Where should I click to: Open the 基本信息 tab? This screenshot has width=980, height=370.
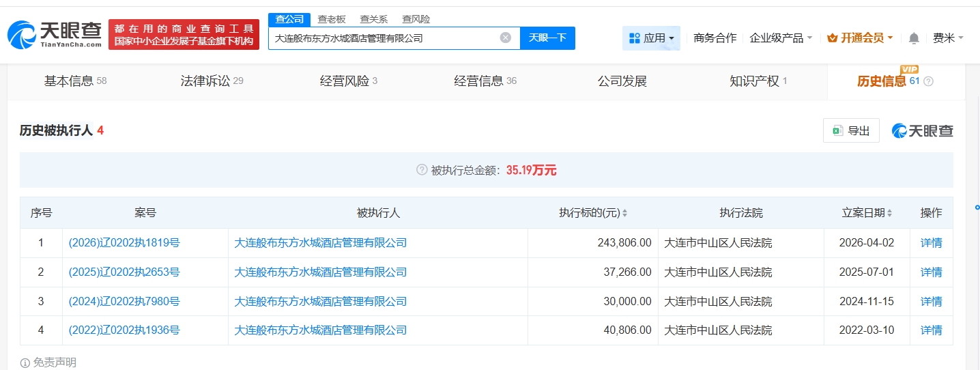pyautogui.click(x=76, y=81)
